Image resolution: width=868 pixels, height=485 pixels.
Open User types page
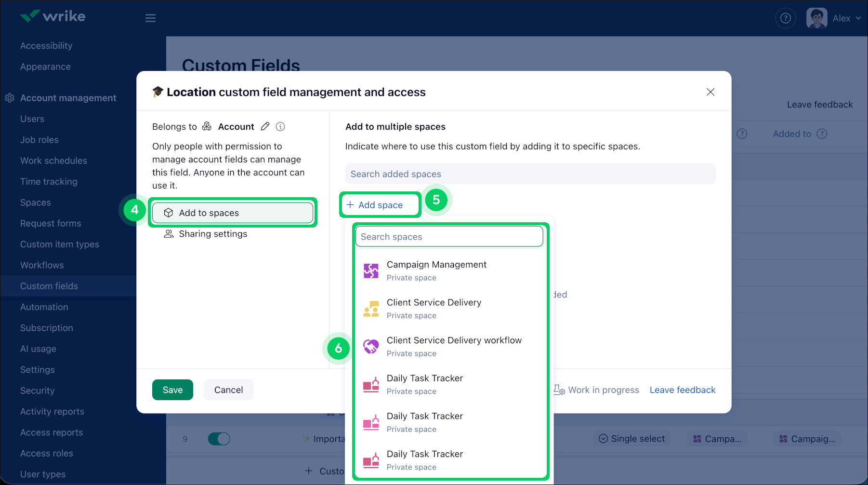43,474
